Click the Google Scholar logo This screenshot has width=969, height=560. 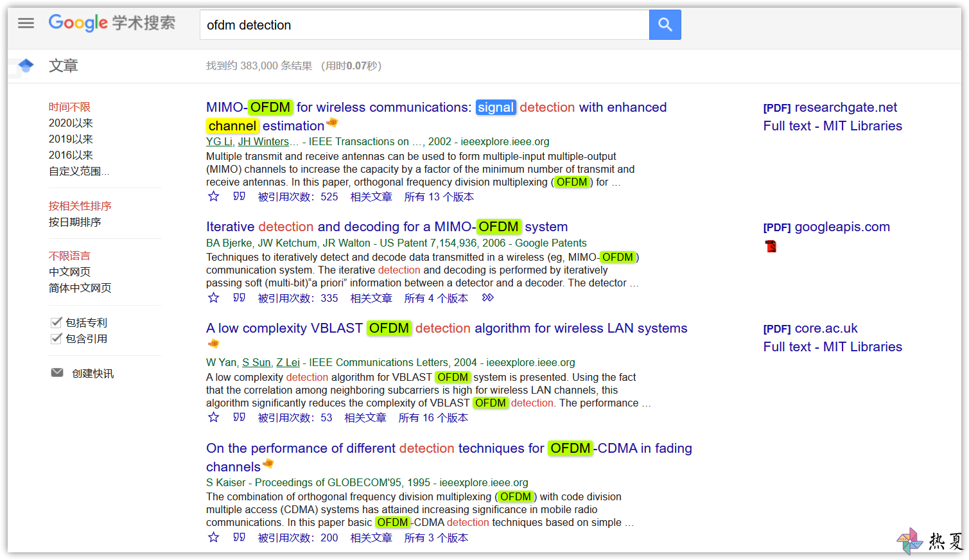pyautogui.click(x=112, y=23)
